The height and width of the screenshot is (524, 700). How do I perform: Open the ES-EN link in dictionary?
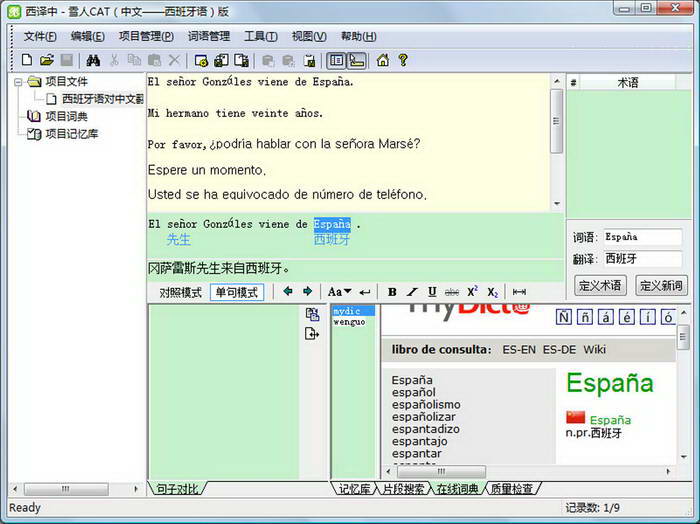point(518,349)
